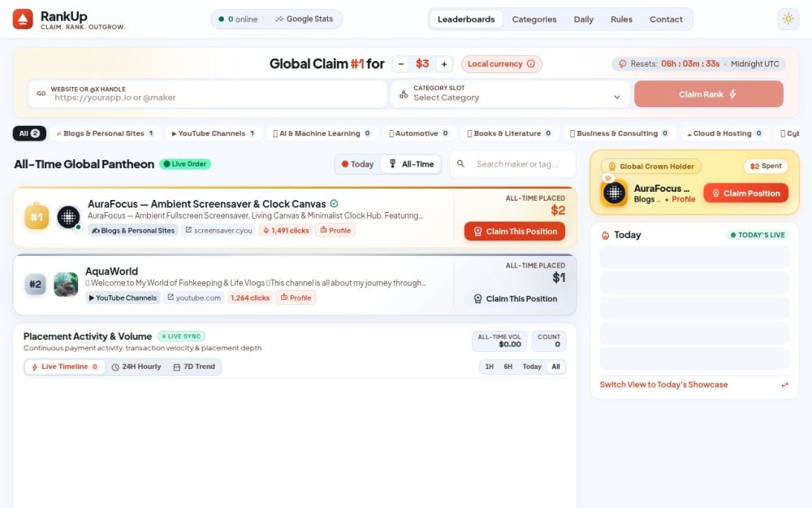The height and width of the screenshot is (508, 812).
Task: Set chart range to Today
Action: [x=531, y=367]
